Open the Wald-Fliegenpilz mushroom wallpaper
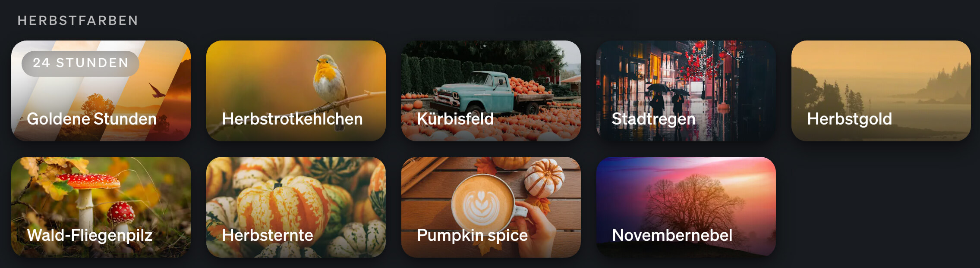 coord(101,207)
